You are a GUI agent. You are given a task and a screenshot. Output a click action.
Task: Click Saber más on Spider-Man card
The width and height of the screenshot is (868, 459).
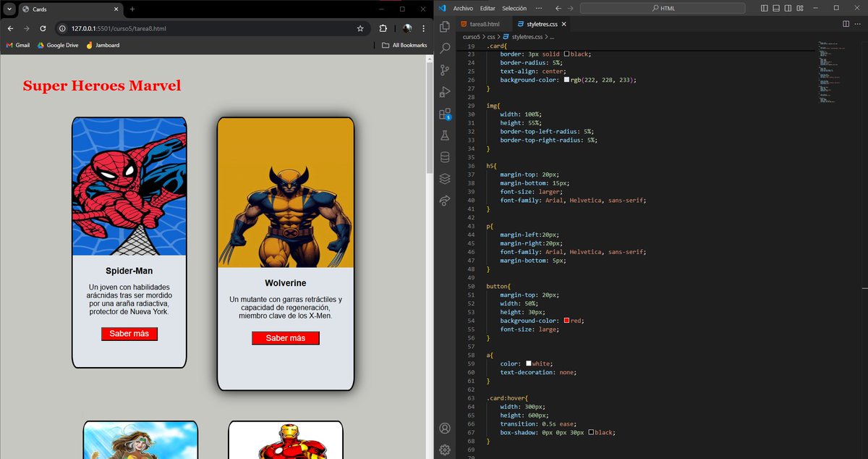[129, 334]
